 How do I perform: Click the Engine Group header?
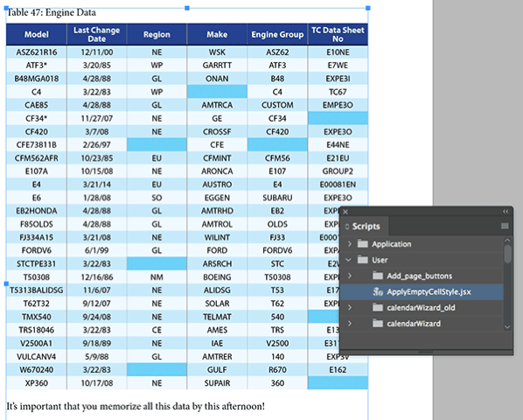tap(277, 34)
